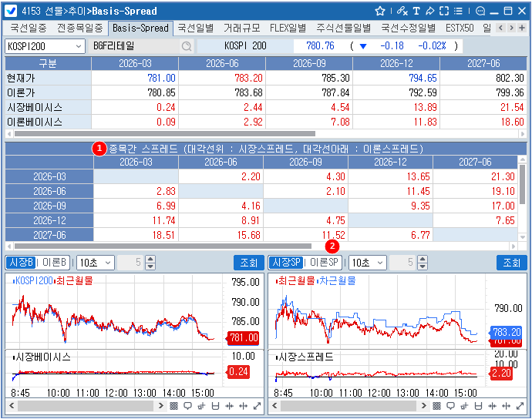Image resolution: width=532 pixels, height=419 pixels.
Task: Open the list menu icon in title bar
Action: click(459, 12)
